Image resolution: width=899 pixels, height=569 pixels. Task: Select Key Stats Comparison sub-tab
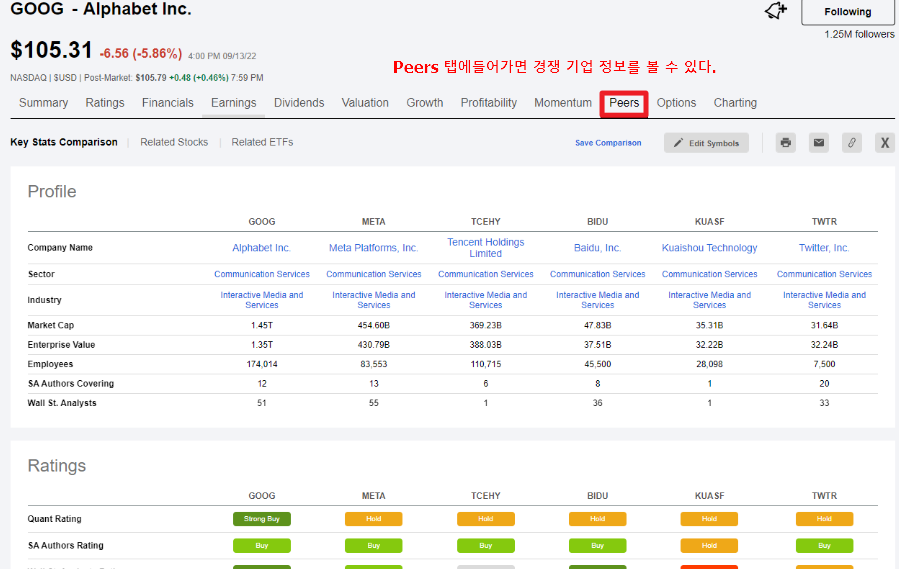coord(64,142)
